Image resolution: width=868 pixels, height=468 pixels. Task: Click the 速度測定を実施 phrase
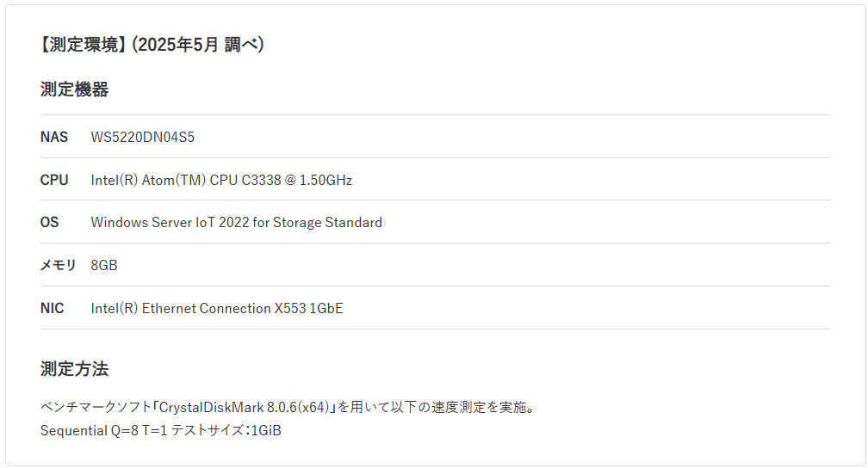coord(479,408)
